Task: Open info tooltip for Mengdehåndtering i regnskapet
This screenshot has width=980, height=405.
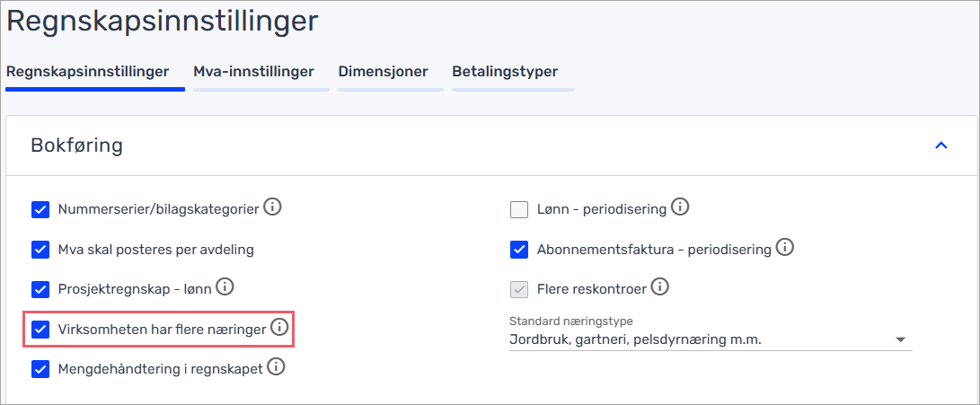Action: click(x=276, y=367)
